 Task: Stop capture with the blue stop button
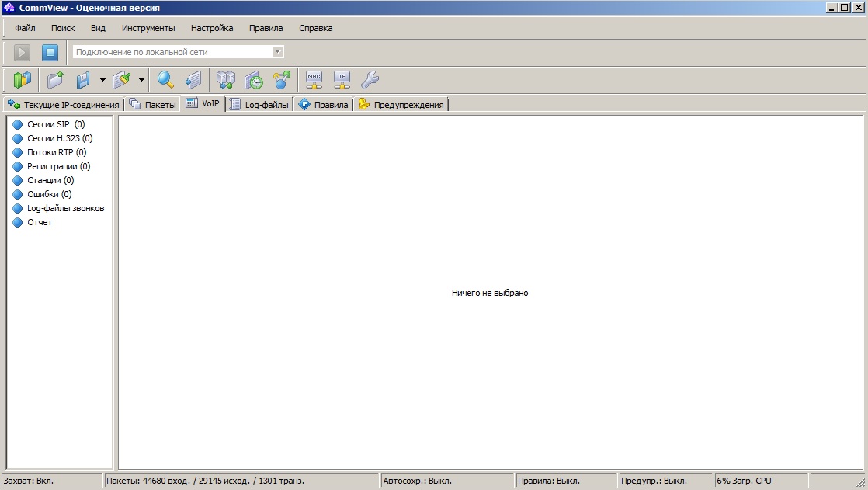pyautogui.click(x=50, y=53)
